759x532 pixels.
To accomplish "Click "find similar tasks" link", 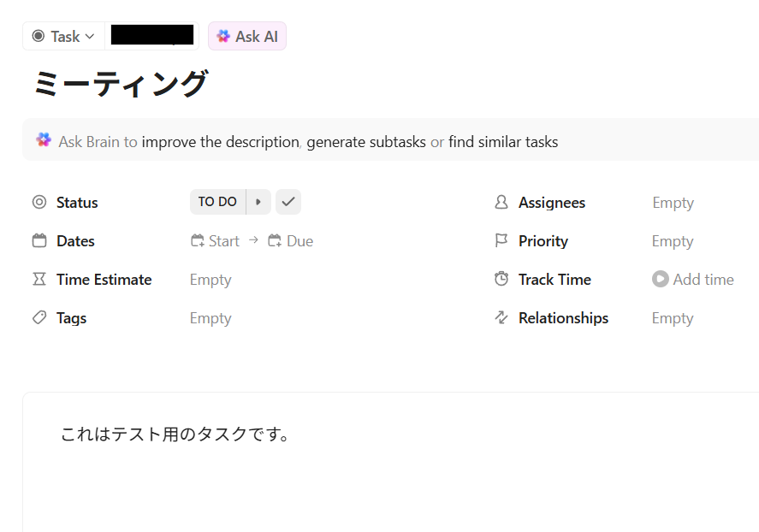I will click(503, 142).
